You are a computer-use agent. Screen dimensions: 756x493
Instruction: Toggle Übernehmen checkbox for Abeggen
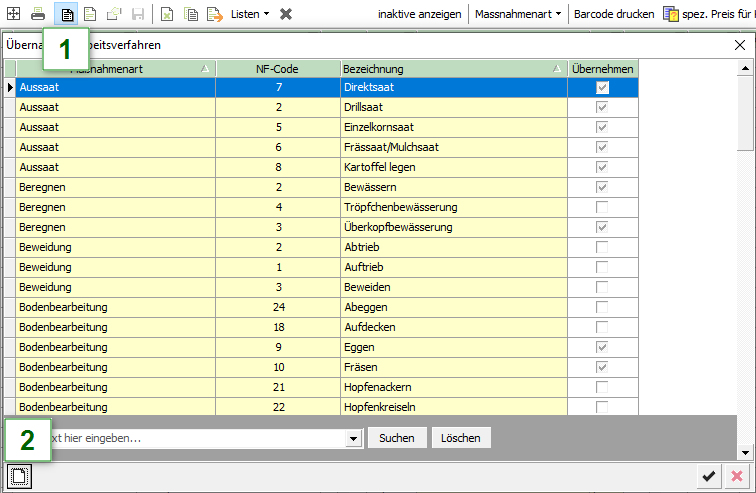tap(601, 307)
